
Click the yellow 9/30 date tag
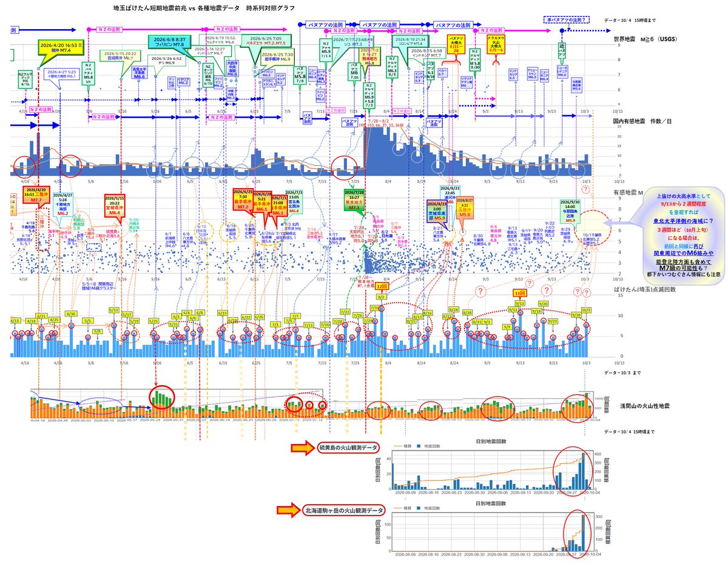(x=576, y=315)
